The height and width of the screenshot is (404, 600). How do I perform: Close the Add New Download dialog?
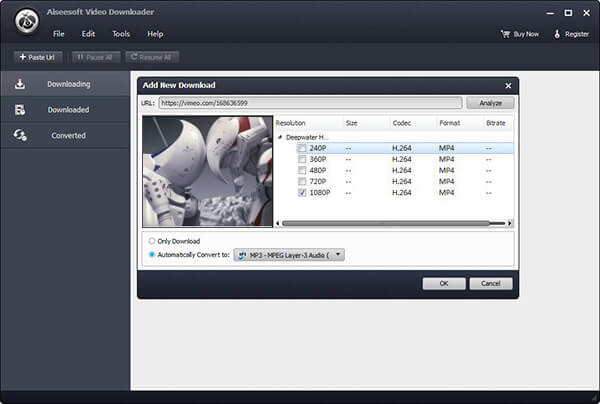(508, 86)
